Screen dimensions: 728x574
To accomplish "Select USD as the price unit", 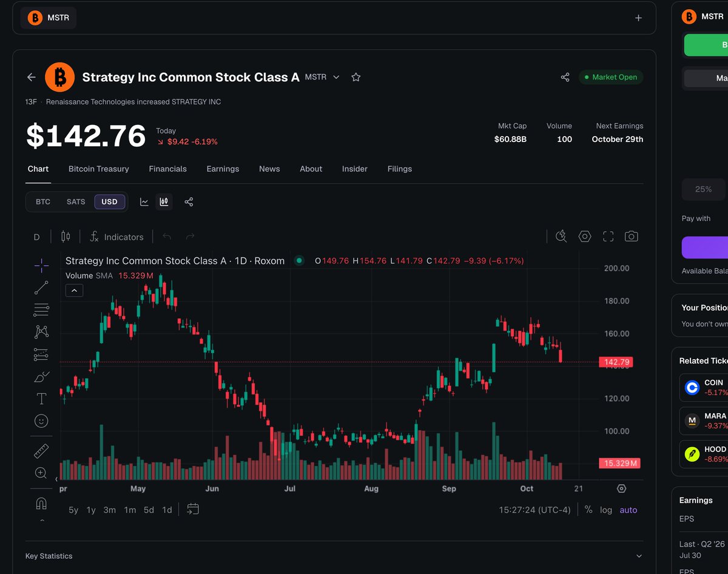I will point(110,201).
